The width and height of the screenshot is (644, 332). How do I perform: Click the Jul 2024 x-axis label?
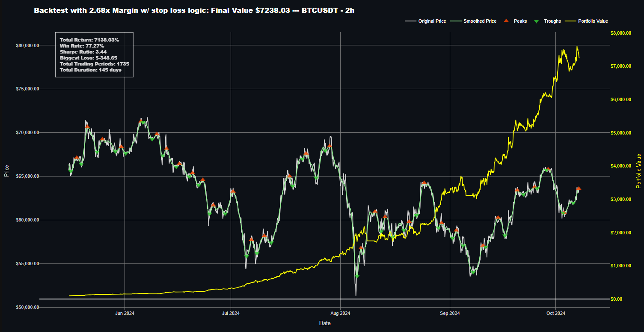point(231,314)
